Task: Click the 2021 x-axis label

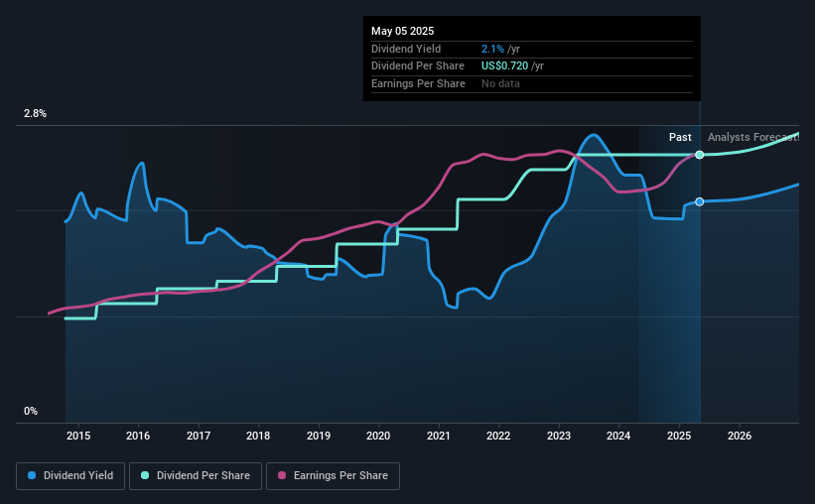Action: tap(439, 436)
